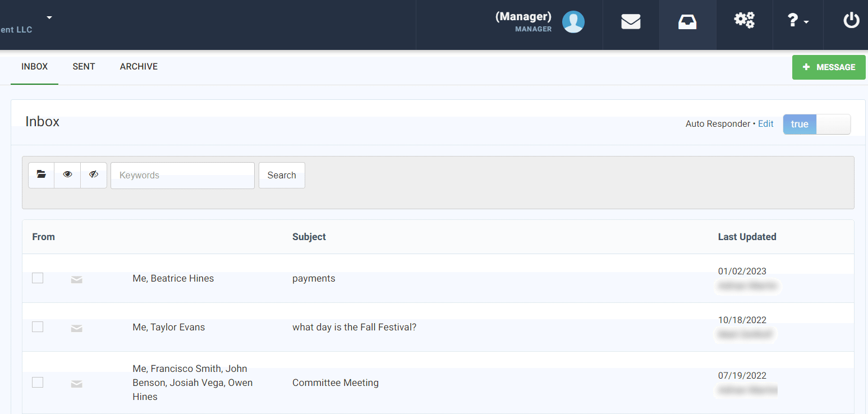Click sender 'Me, Beatrice Hines'

tap(173, 278)
